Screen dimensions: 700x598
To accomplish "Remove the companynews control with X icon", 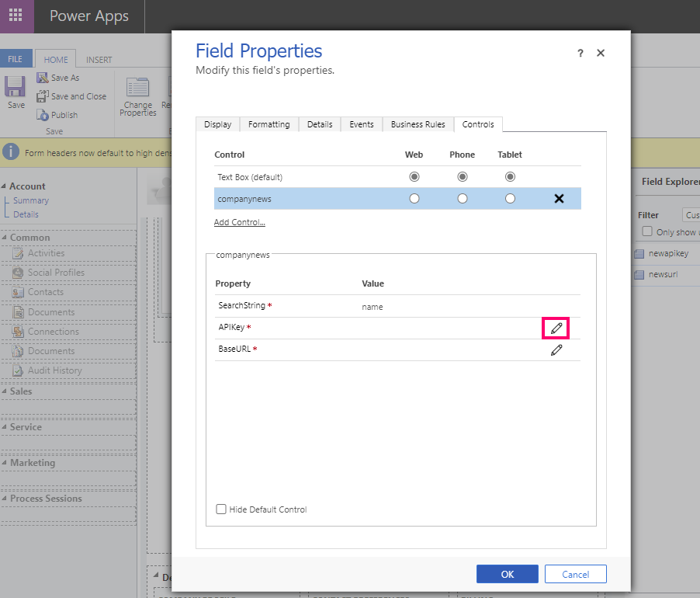I will point(559,199).
